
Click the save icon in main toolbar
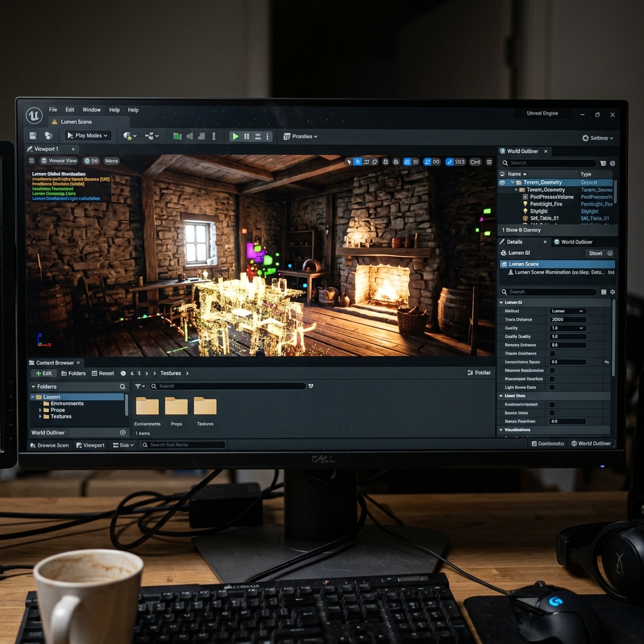pyautogui.click(x=33, y=136)
